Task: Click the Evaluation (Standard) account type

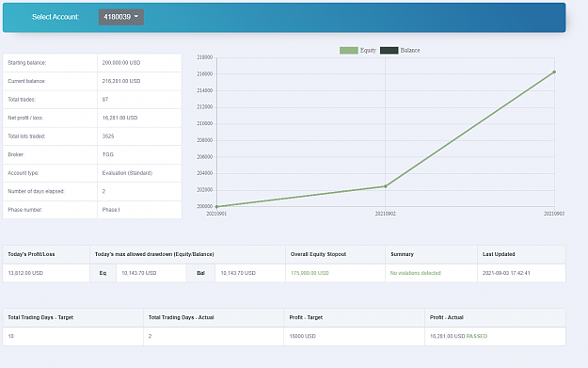Action: pos(127,173)
